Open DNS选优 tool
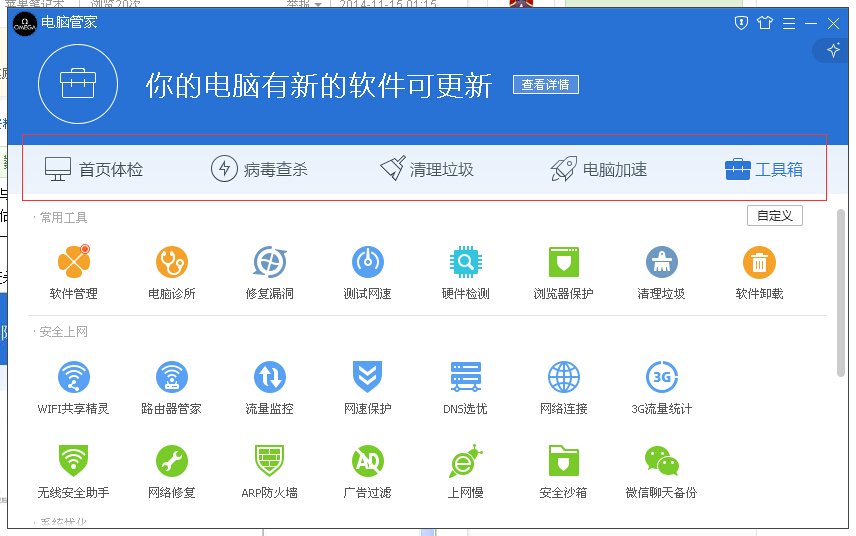The width and height of the screenshot is (856, 536). click(466, 387)
